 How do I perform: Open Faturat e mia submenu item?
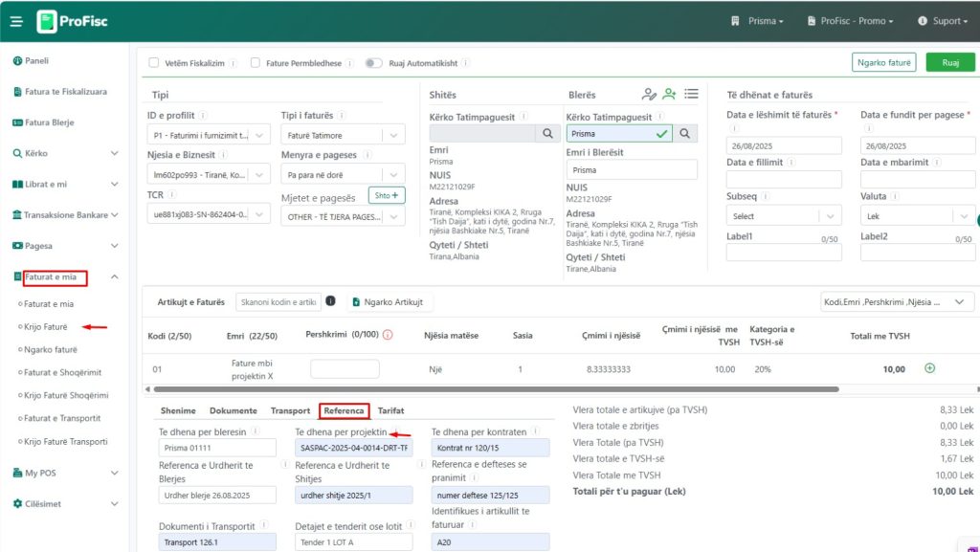point(49,304)
